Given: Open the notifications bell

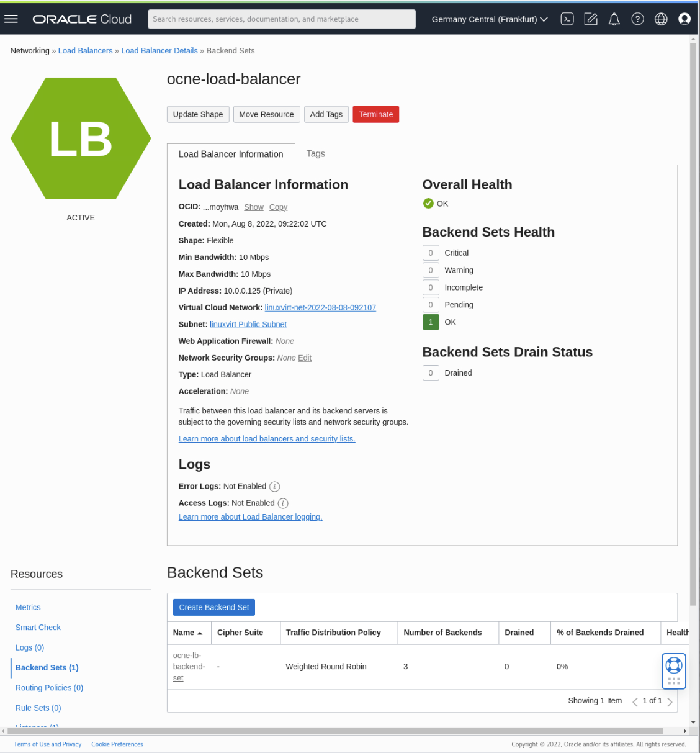Looking at the screenshot, I should point(614,19).
